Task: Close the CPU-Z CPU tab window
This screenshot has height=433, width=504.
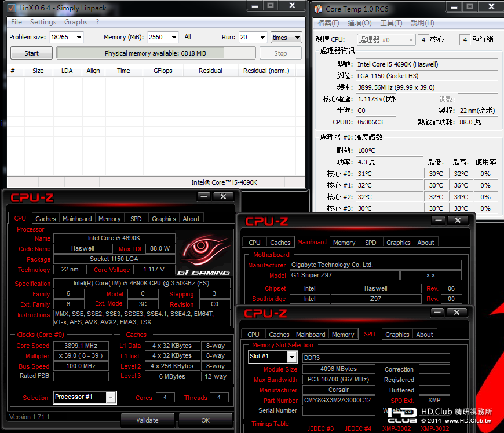Action: (223, 196)
